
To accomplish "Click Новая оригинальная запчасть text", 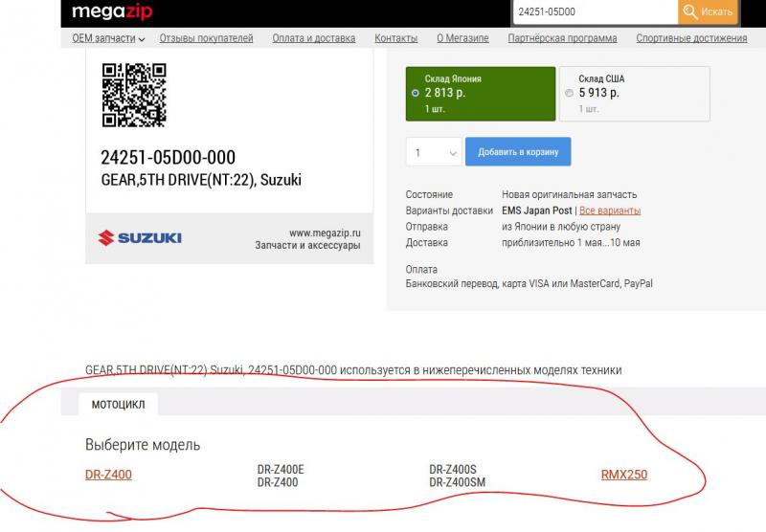I will point(569,194).
